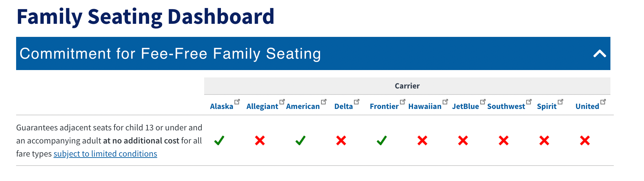Screen dimensions: 644x181
Task: Click the green checkmark under Alaska
Action: (x=219, y=140)
